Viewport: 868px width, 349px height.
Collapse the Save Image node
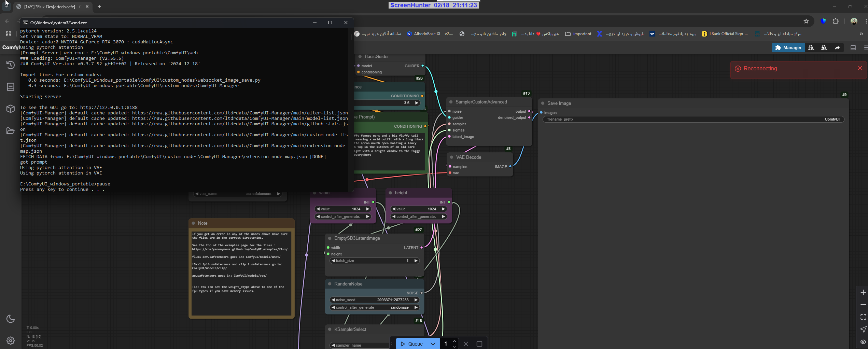543,103
